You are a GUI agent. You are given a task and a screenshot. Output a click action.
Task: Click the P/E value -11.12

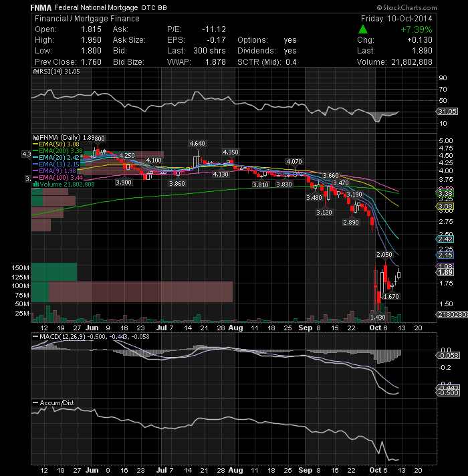click(x=214, y=29)
